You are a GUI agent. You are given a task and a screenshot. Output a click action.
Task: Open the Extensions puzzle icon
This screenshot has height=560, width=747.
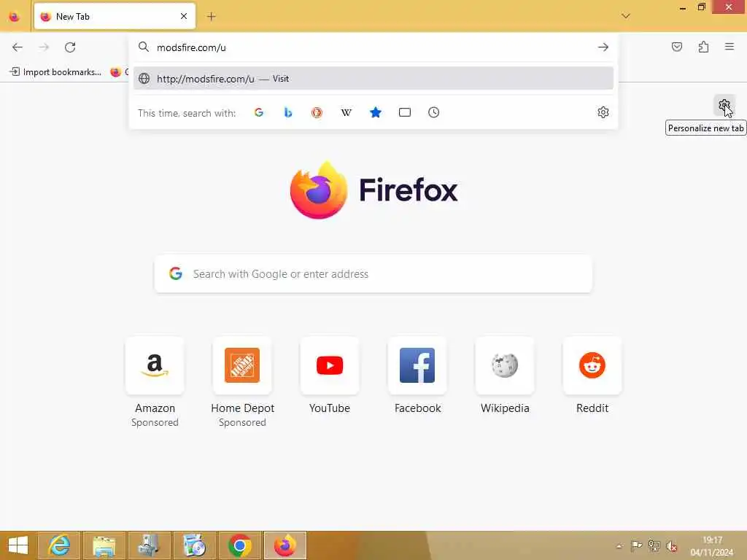[703, 47]
